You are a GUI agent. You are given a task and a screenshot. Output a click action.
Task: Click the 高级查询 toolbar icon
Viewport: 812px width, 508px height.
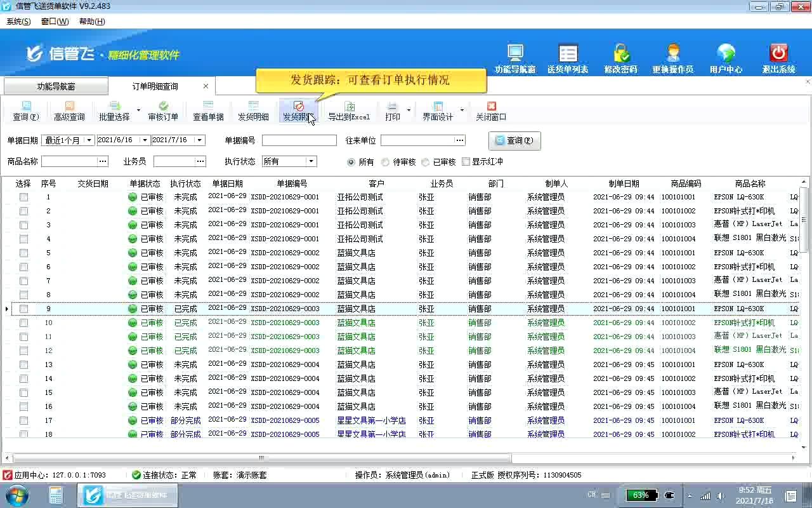tap(69, 111)
